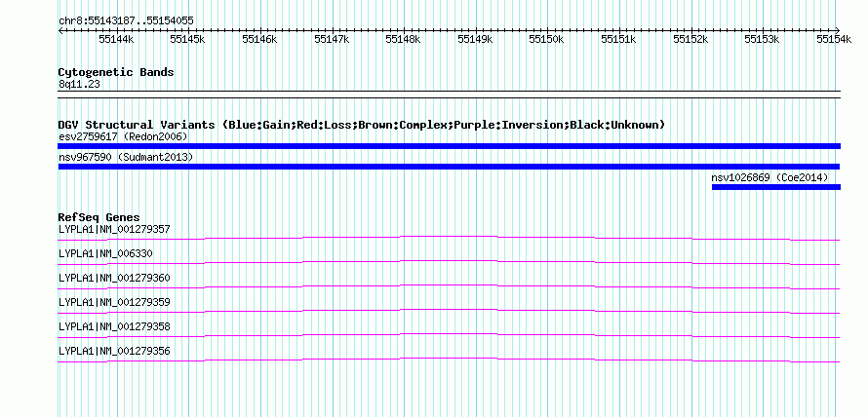Click the 55146k ruler tick label
The width and height of the screenshot is (868, 417).
[259, 39]
